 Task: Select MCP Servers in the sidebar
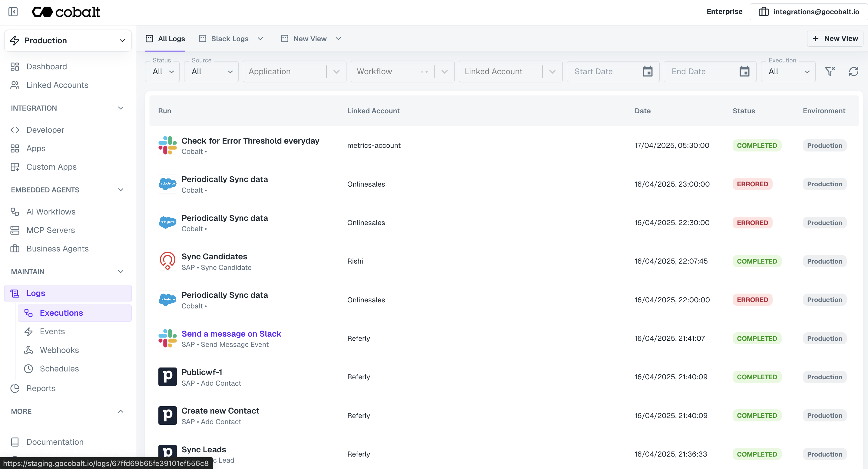coord(51,230)
